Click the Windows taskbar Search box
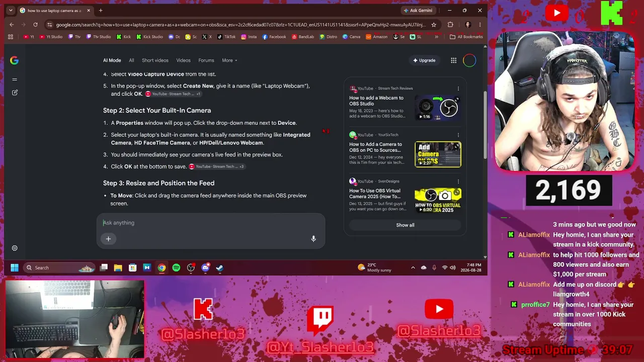Screen dimensions: 644x362 (59, 267)
